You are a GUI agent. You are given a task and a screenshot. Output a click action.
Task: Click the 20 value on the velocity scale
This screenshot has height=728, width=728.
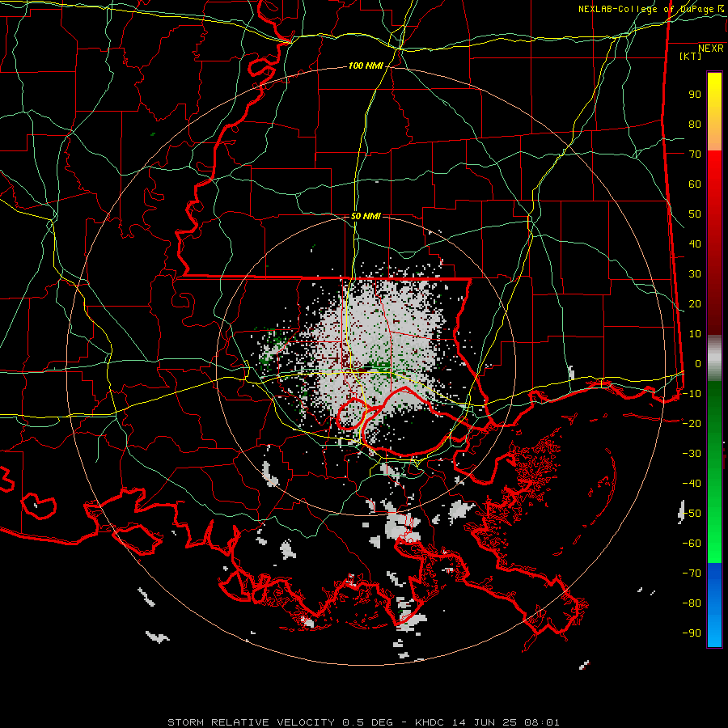click(695, 304)
